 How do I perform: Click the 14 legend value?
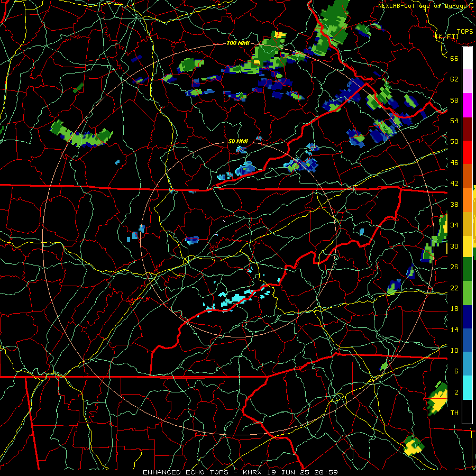click(454, 329)
